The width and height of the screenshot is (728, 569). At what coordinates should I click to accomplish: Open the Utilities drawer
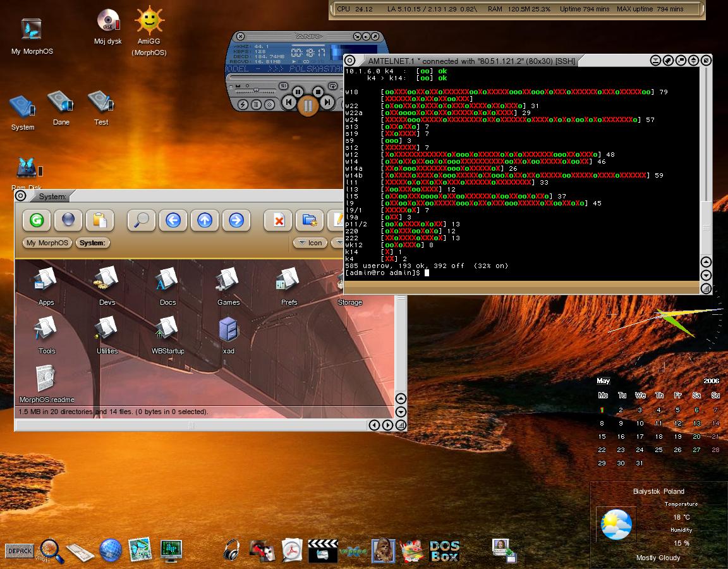coord(107,328)
